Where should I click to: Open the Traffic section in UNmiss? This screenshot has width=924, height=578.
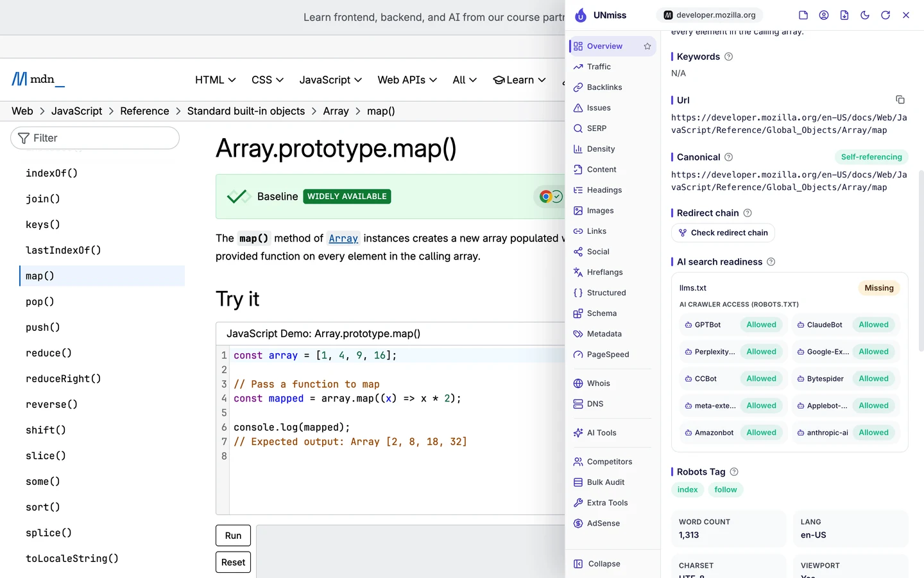coord(612,67)
